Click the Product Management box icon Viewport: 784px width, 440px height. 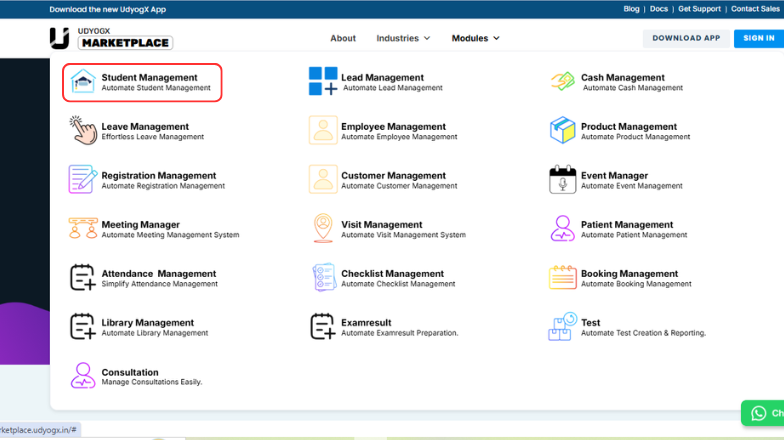click(562, 130)
